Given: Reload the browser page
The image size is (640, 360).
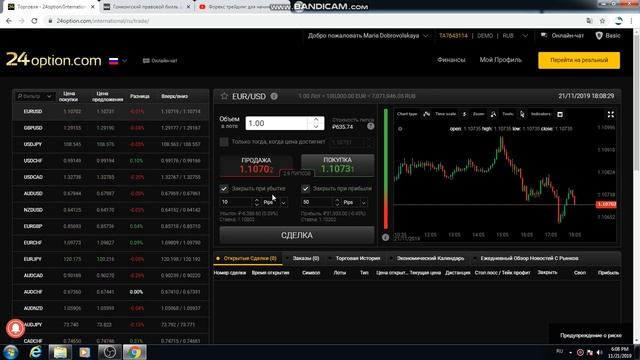Looking at the screenshot, I should (34, 21).
